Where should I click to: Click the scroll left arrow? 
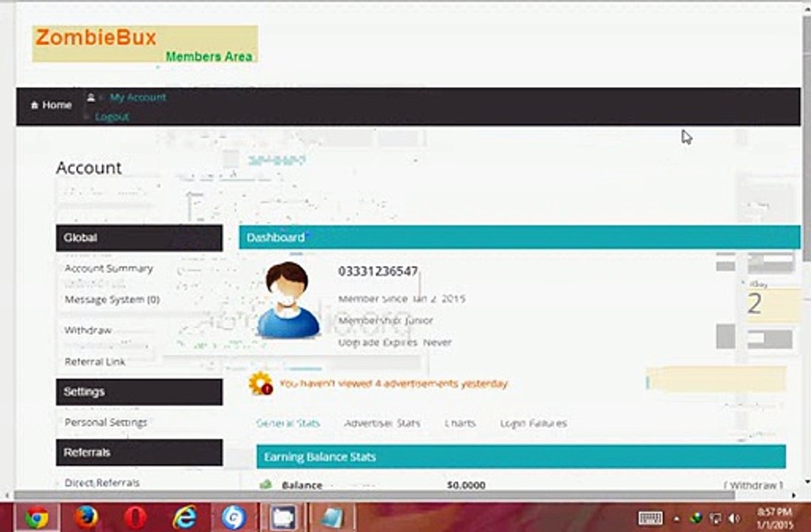click(6, 496)
